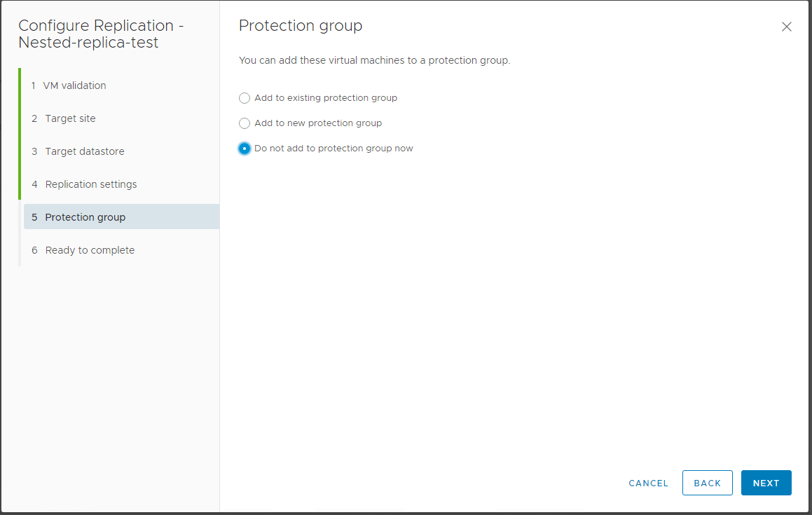Select the Do not add radio button
Screen dimensions: 812x515
pos(245,149)
